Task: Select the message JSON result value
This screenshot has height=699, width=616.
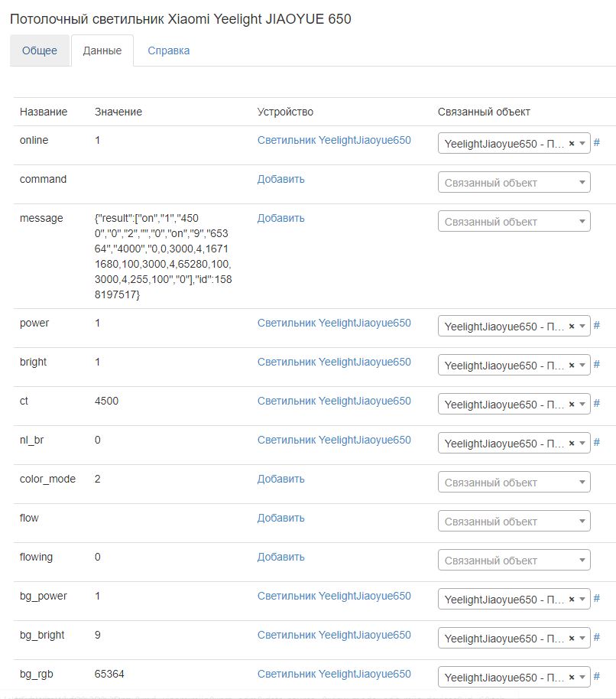Action: pos(163,256)
